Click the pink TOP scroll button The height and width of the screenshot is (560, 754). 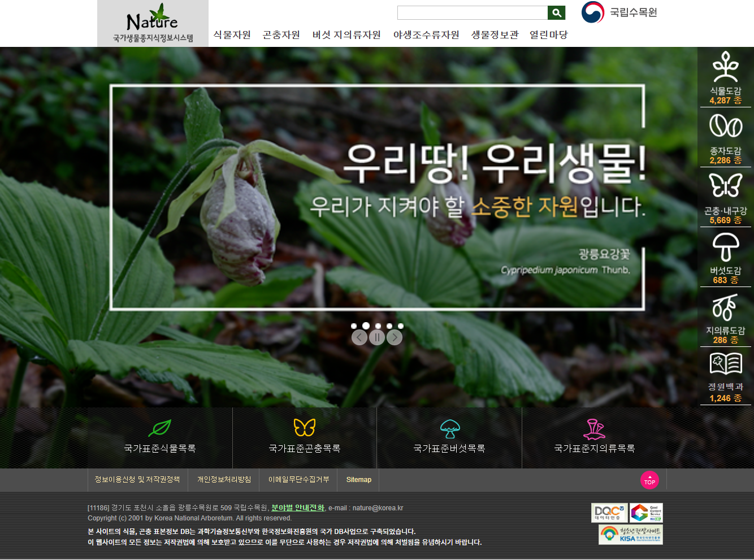click(x=649, y=480)
